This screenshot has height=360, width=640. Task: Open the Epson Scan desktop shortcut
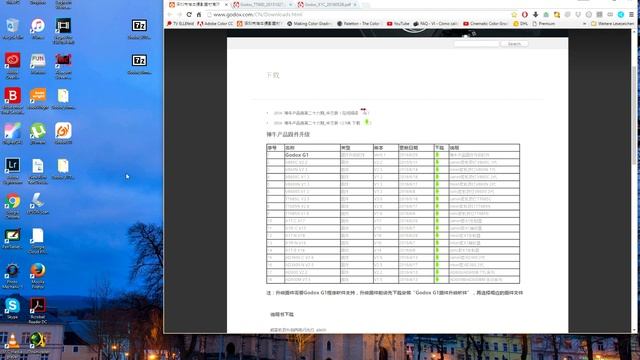(x=38, y=202)
